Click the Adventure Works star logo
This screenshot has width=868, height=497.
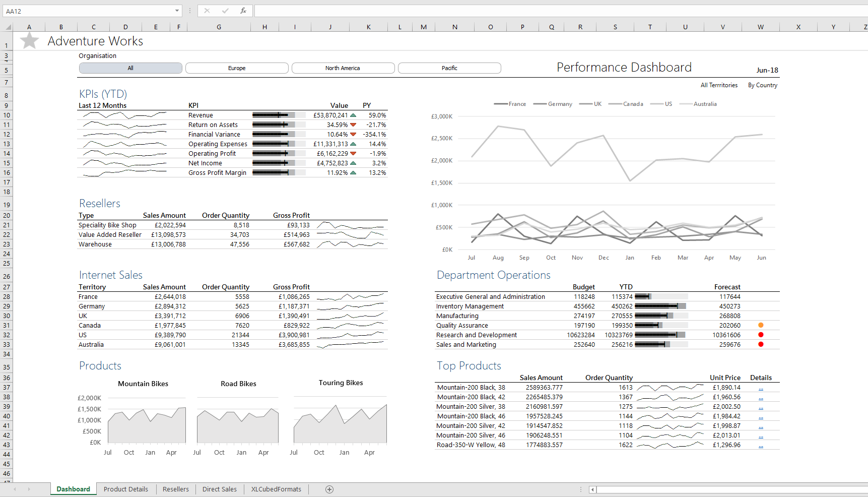click(x=30, y=41)
